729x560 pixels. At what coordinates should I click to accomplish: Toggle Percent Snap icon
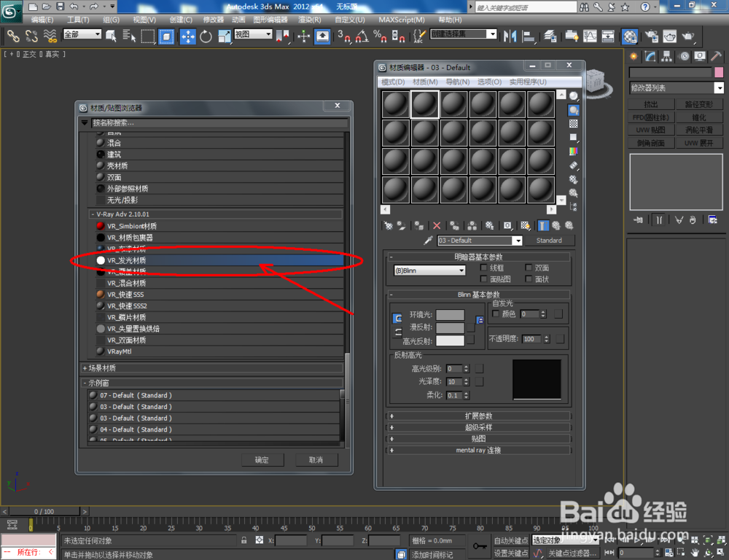pos(380,36)
